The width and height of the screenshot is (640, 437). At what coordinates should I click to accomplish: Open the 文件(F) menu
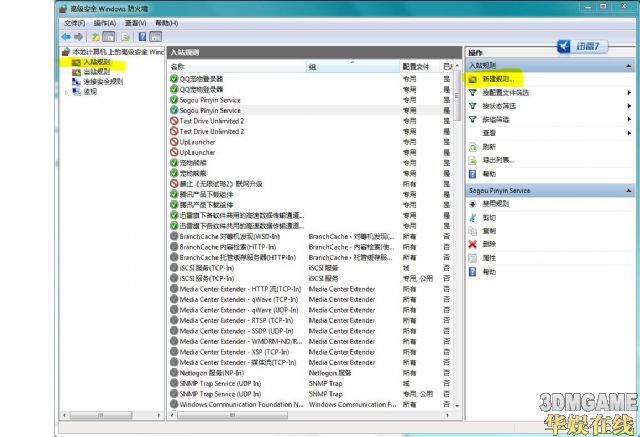click(x=75, y=23)
